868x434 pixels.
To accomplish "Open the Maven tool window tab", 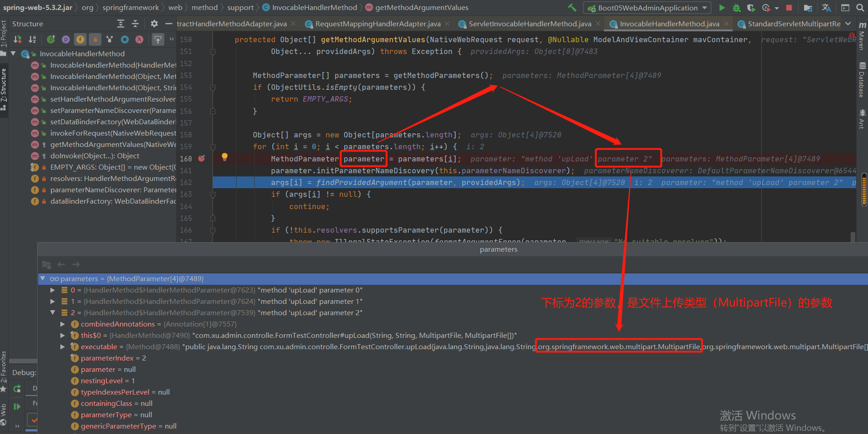I will 862,36.
